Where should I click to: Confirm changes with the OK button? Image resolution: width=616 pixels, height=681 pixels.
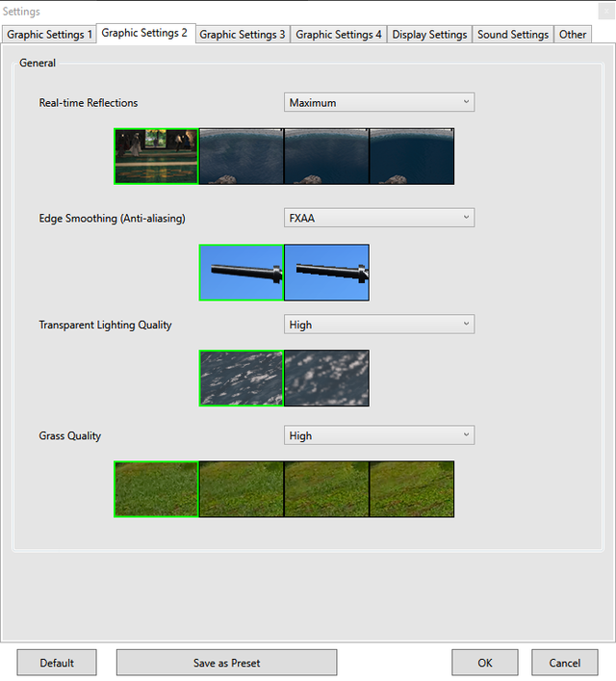485,663
